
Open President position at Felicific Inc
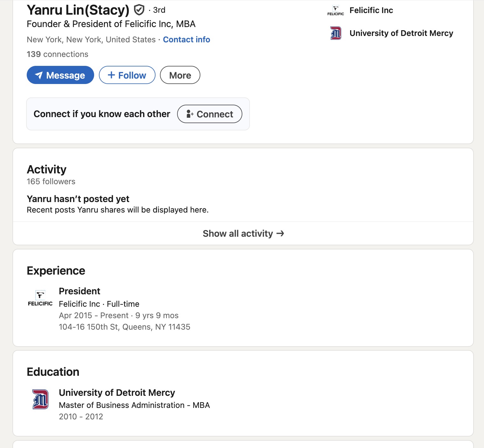[80, 291]
